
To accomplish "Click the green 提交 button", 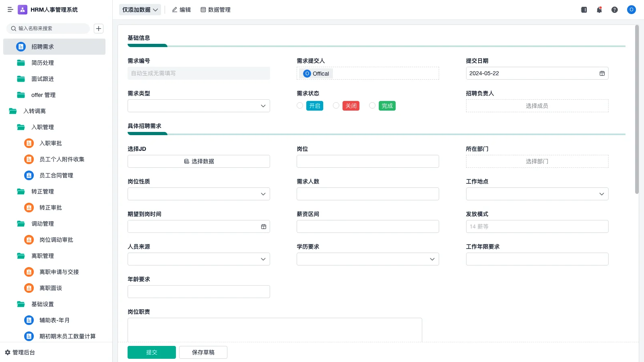I will point(151,352).
